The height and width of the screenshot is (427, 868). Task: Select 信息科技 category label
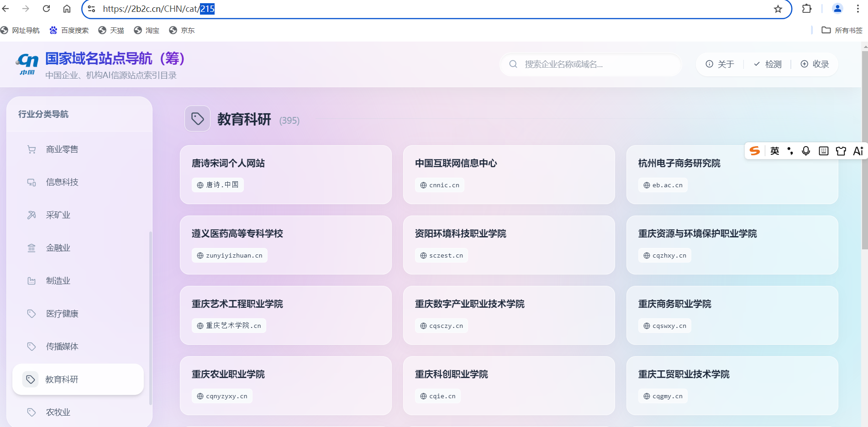[x=62, y=182]
